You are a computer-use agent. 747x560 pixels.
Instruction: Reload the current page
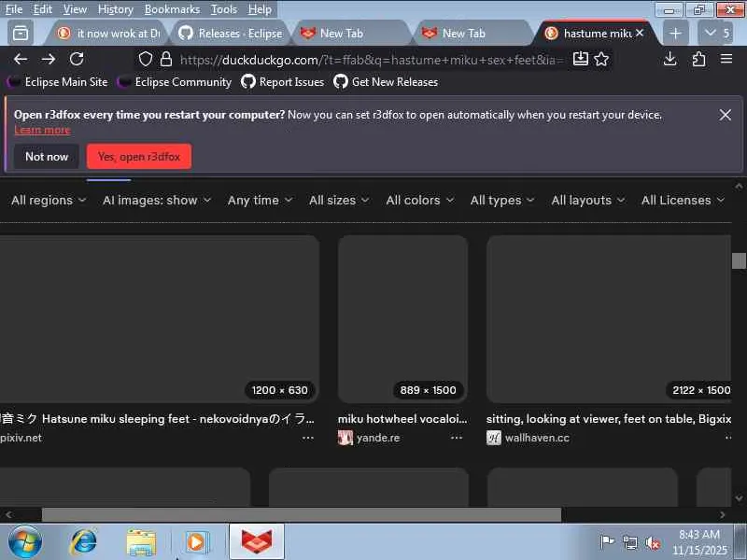point(77,59)
